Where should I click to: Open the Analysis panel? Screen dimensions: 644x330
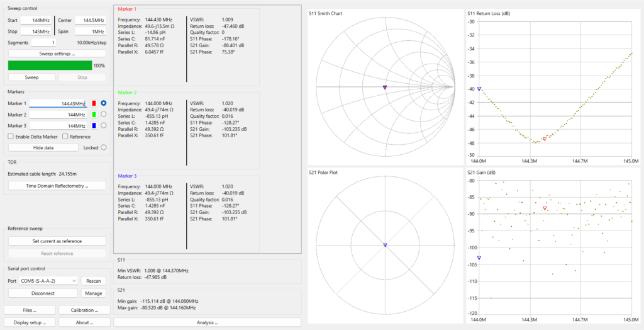pos(207,322)
